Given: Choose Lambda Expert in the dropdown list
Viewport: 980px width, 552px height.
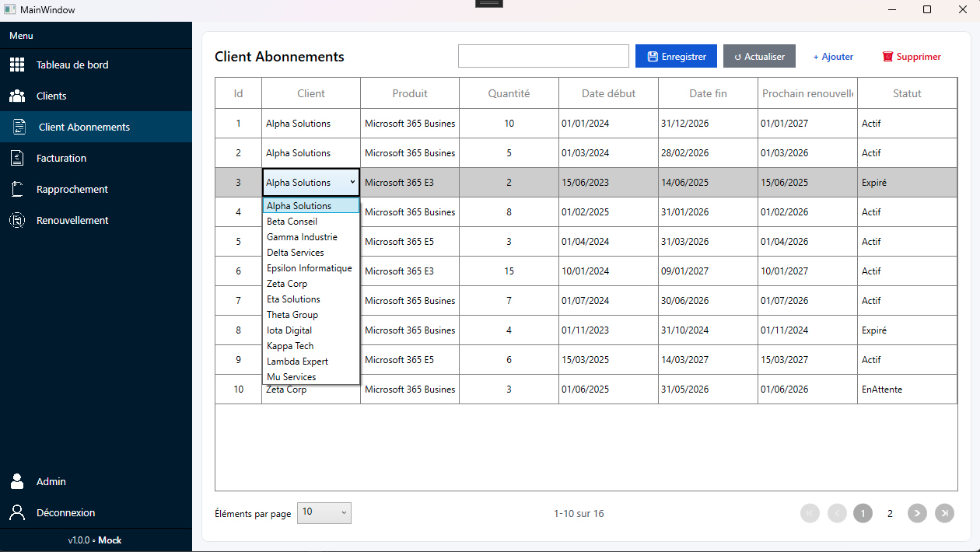Looking at the screenshot, I should (x=311, y=362).
